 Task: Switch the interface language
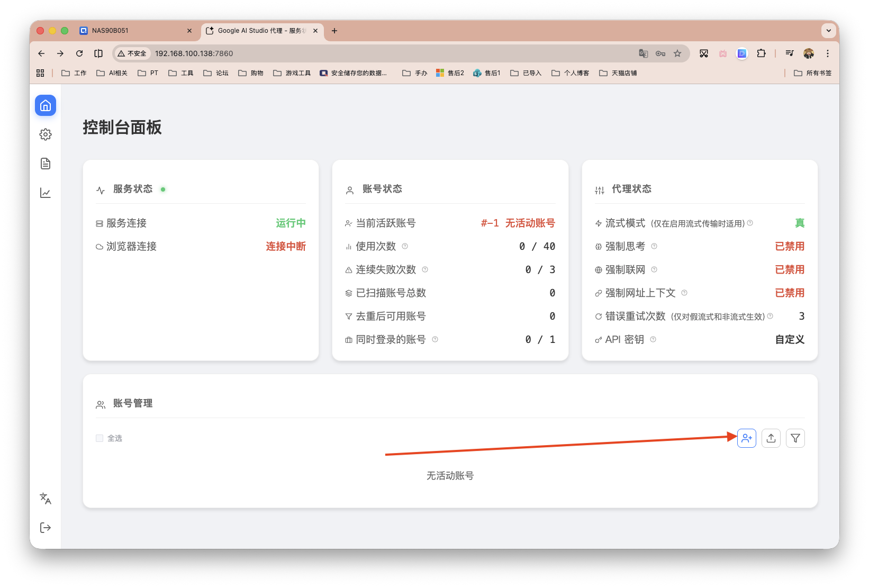pyautogui.click(x=45, y=499)
